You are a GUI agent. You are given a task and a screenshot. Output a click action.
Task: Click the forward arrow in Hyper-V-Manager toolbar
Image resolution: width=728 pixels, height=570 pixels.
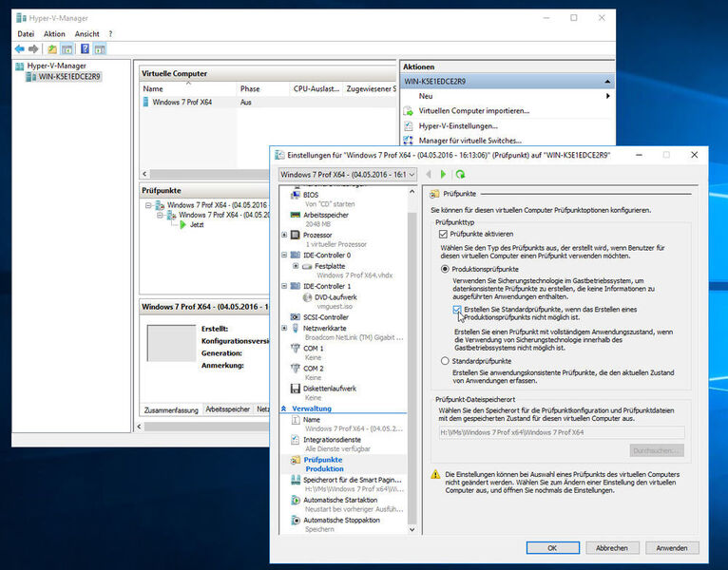click(x=33, y=48)
